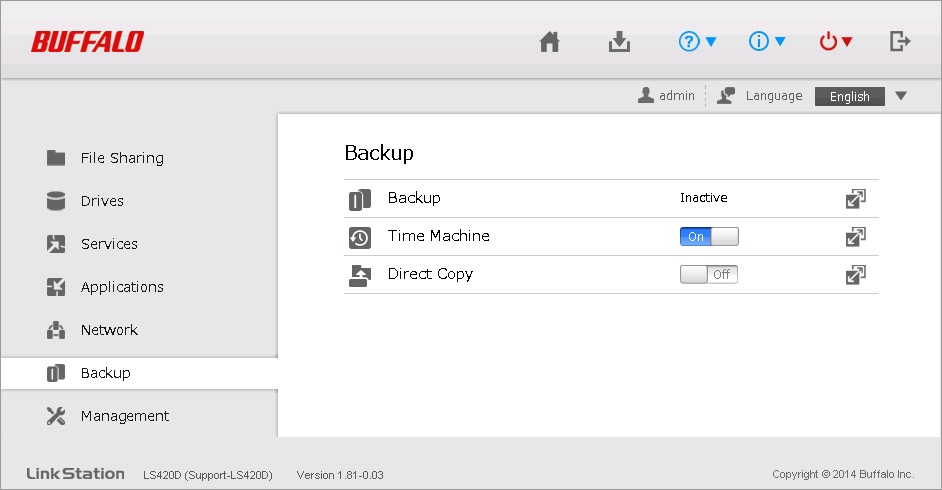Click Backup sidebar icon
Image resolution: width=942 pixels, height=490 pixels.
tap(56, 373)
